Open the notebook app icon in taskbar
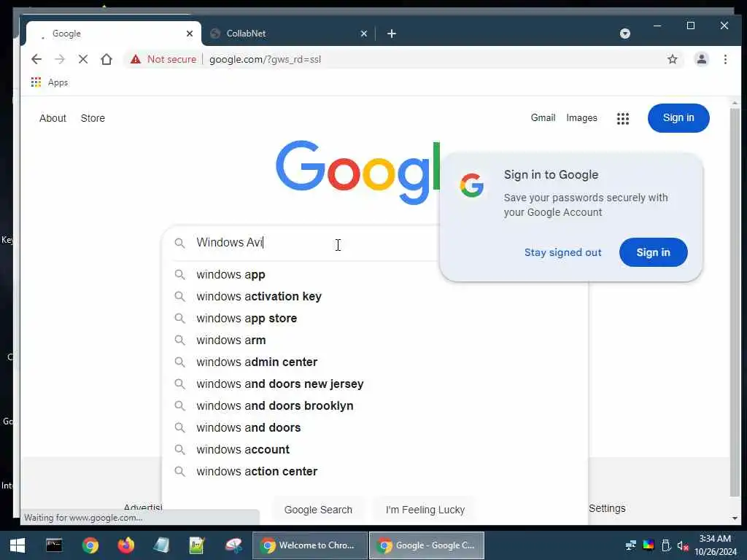The height and width of the screenshot is (560, 747). click(161, 545)
